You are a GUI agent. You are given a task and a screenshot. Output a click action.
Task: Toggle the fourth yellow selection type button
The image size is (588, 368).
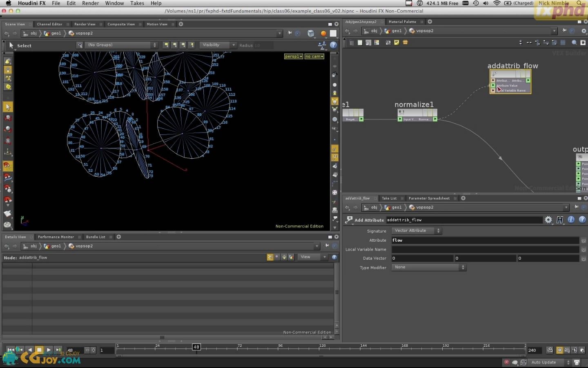(x=192, y=45)
